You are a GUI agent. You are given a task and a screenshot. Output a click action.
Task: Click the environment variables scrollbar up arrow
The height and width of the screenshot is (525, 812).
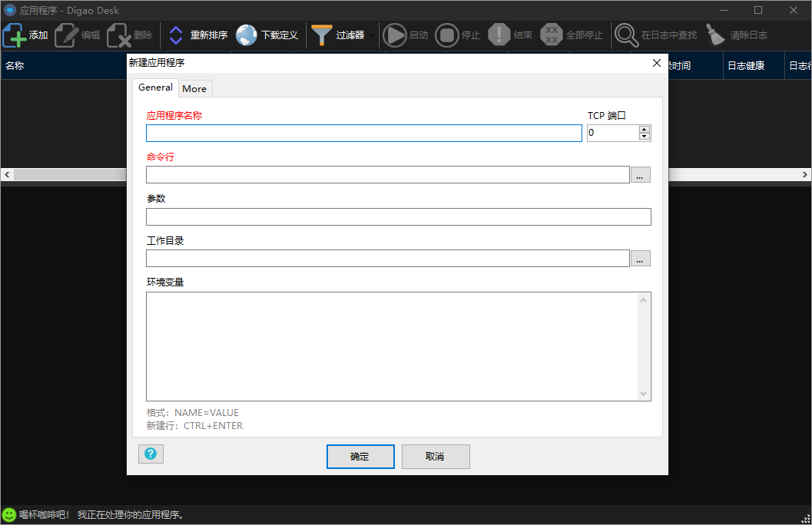tap(643, 300)
